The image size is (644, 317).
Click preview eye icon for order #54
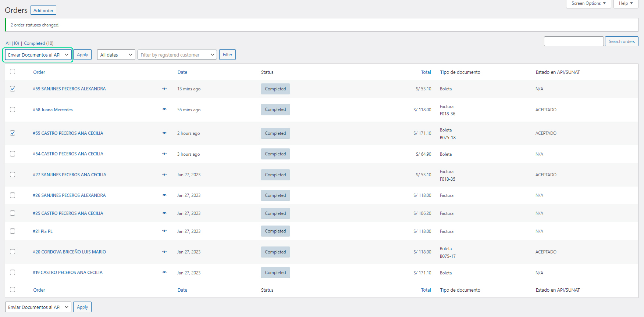click(x=164, y=154)
